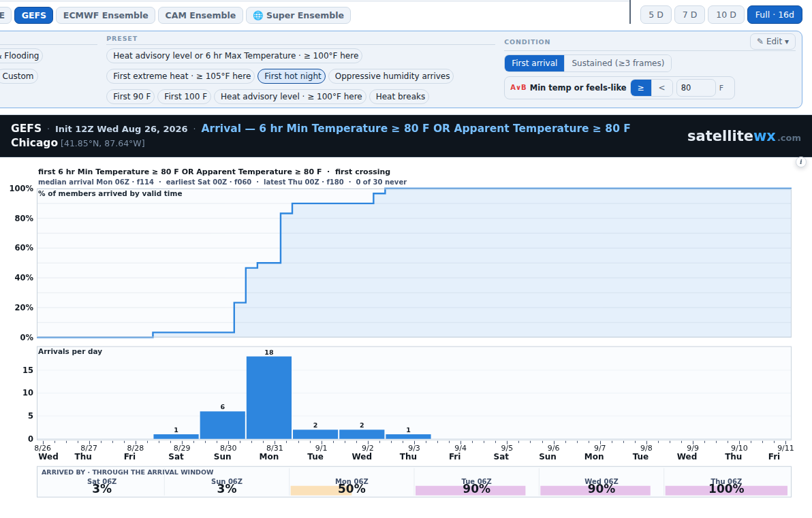
Task: Switch to Sustained (≥3 frames) condition
Action: pos(618,63)
